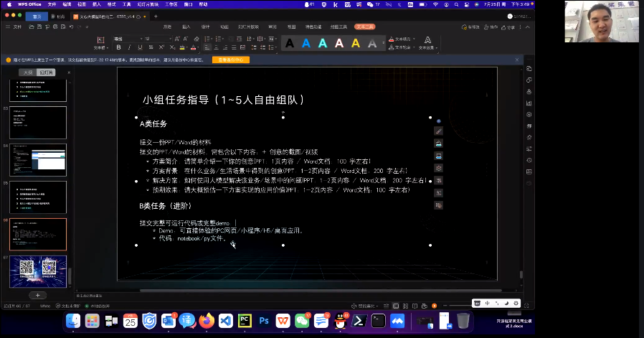The height and width of the screenshot is (338, 644).
Task: Open the 插入 ribbon tab
Action: click(186, 27)
